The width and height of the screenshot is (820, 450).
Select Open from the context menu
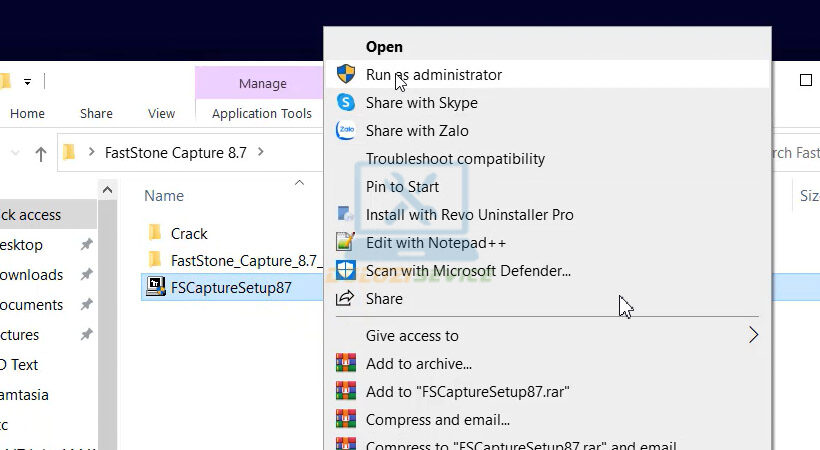(384, 47)
